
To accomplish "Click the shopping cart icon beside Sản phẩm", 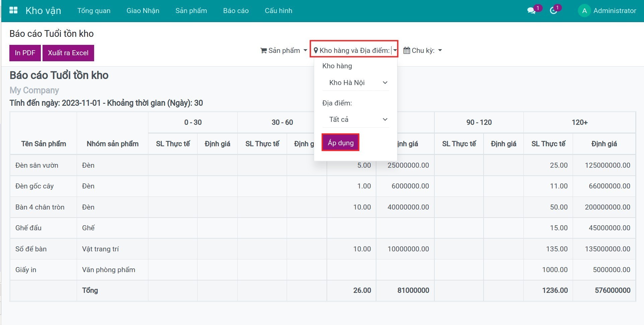I will coord(263,51).
